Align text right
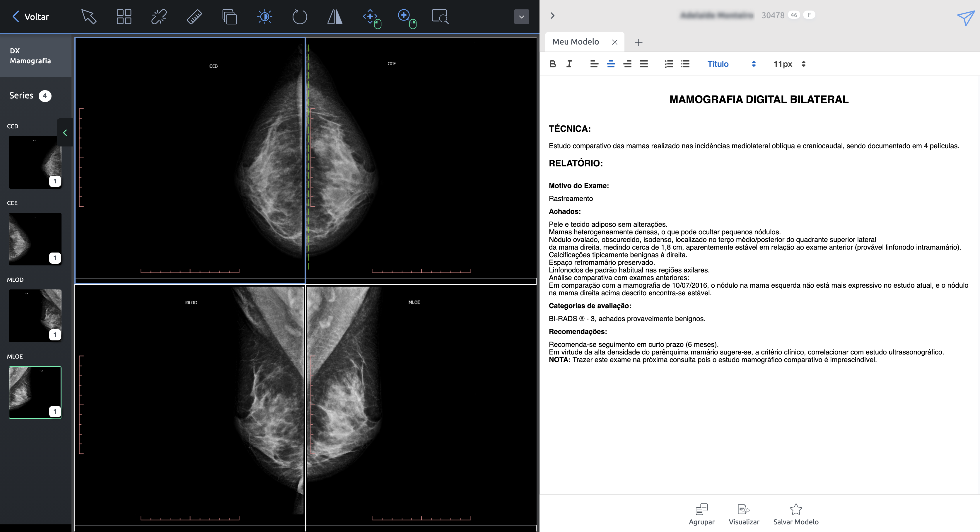 (627, 64)
